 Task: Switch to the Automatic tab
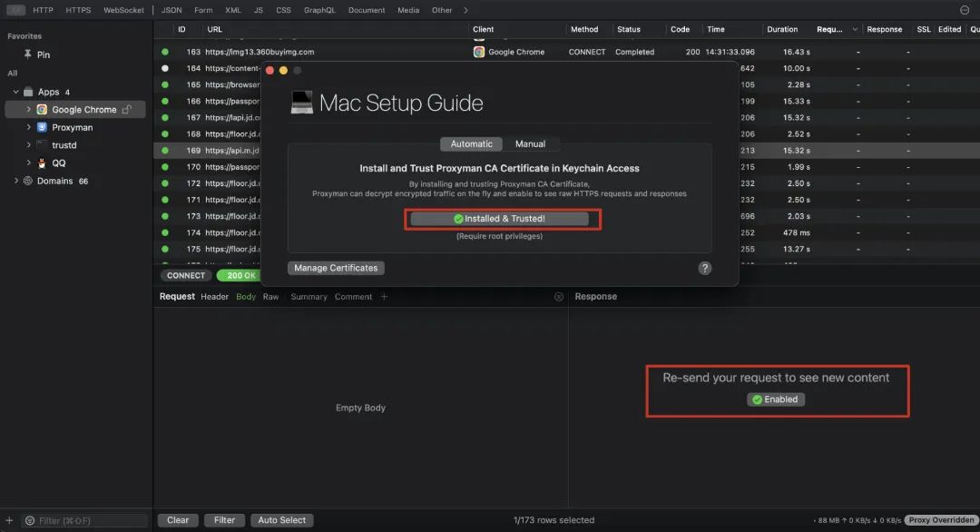click(471, 143)
